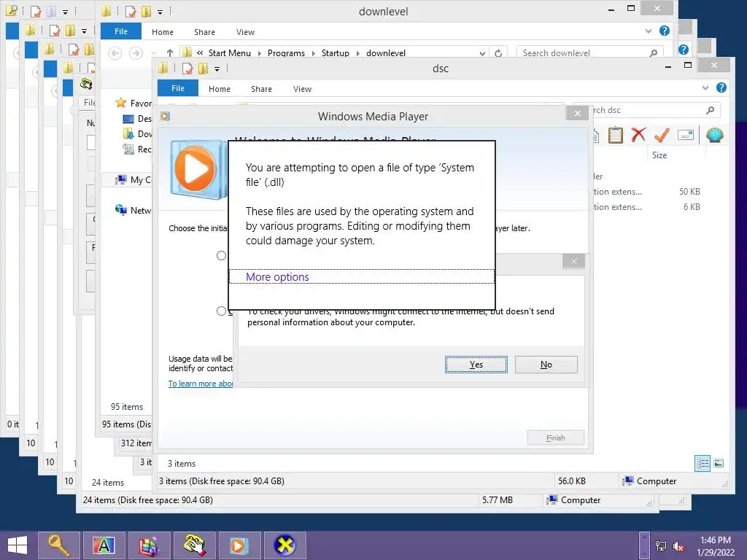747x560 pixels.
Task: Expand the path chevron after Start Menu
Action: pyautogui.click(x=259, y=53)
